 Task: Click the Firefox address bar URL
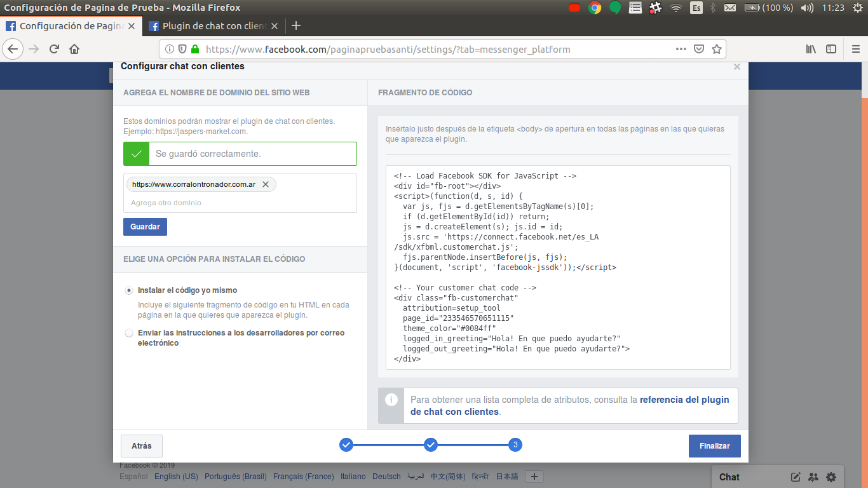(x=388, y=49)
